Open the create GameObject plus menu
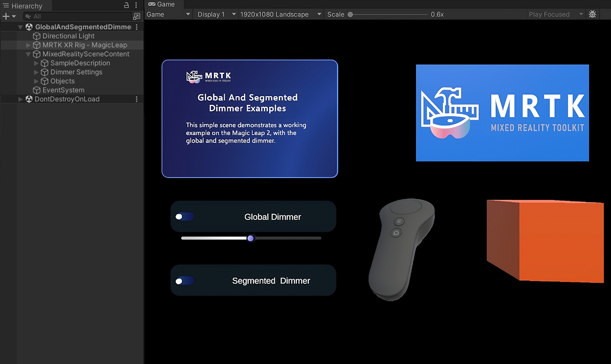The width and height of the screenshot is (611, 364). click(x=6, y=16)
